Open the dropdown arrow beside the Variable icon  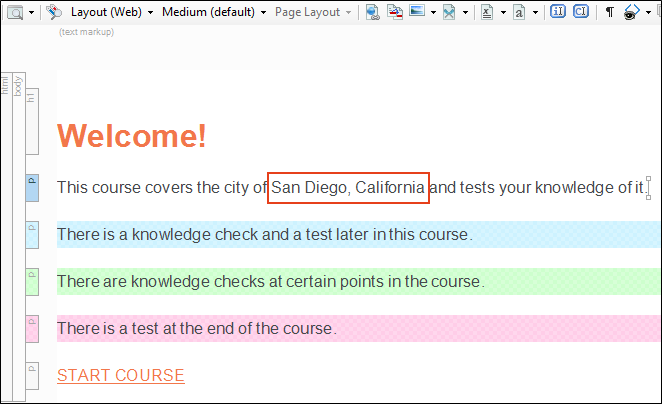503,13
